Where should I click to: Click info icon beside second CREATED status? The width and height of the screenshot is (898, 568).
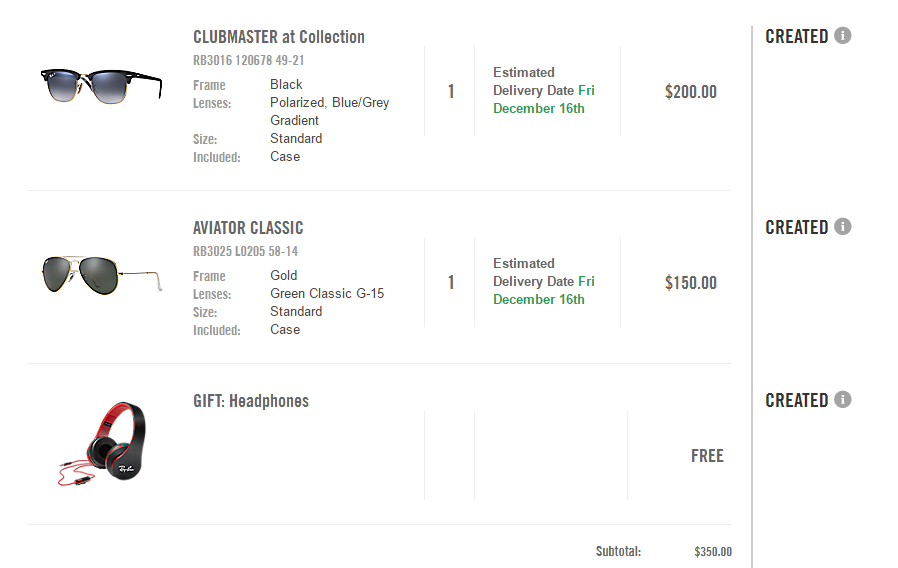843,227
